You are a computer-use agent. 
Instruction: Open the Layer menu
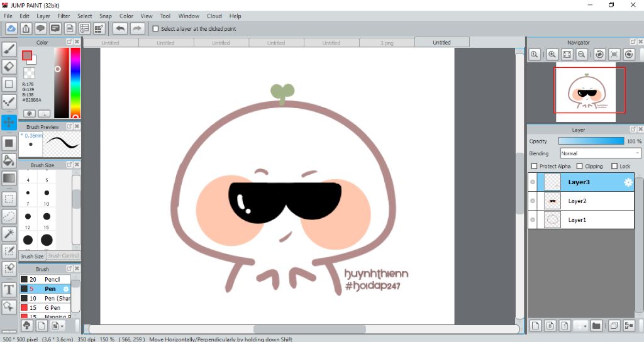(x=43, y=16)
